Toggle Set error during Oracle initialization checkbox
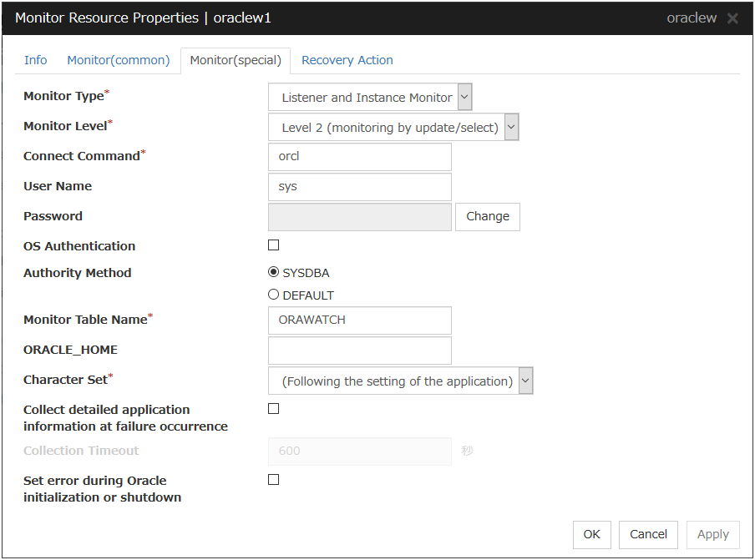The image size is (755, 560). click(x=274, y=480)
